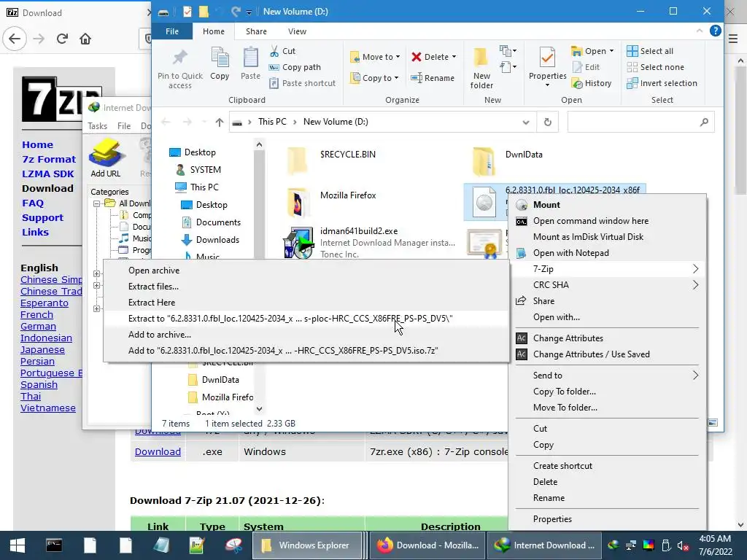Open the ribbon Open button dropdown
747x560 pixels.
(x=612, y=51)
